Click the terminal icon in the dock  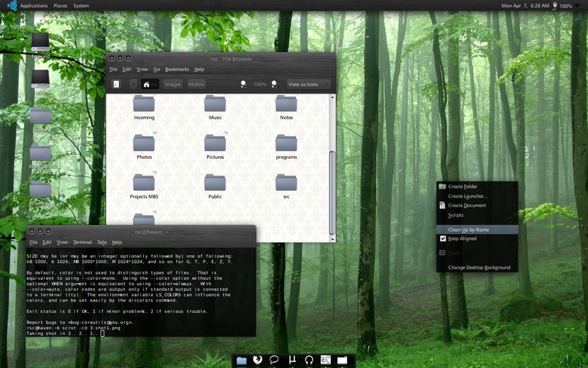point(326,360)
